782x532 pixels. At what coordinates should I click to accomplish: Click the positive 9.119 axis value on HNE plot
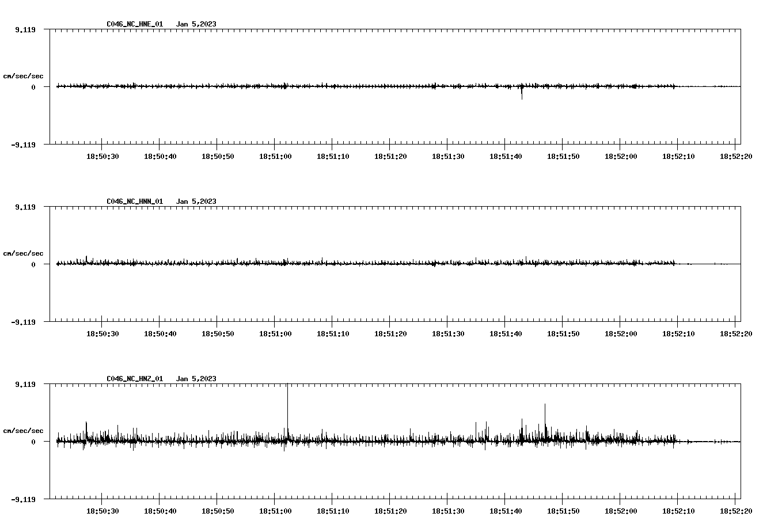coord(25,29)
